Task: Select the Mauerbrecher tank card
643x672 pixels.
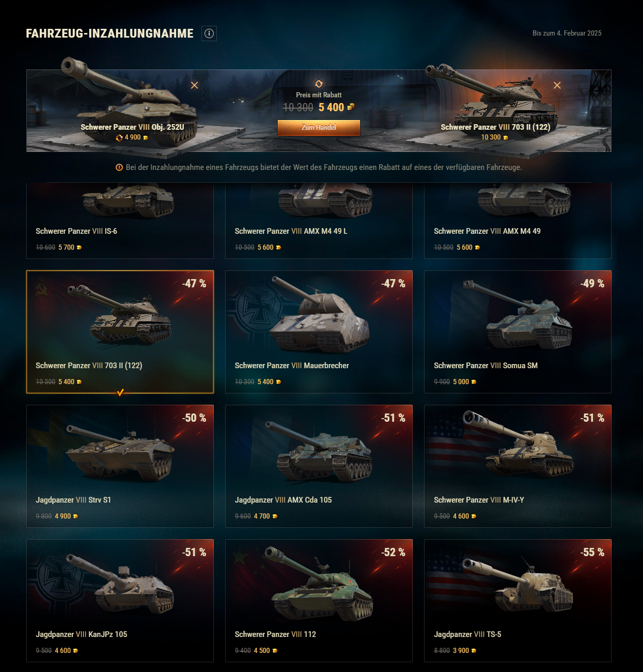Action: 319,332
